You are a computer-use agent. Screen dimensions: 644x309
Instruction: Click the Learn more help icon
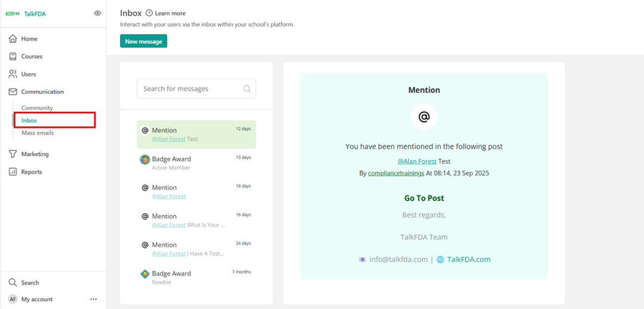tap(149, 13)
